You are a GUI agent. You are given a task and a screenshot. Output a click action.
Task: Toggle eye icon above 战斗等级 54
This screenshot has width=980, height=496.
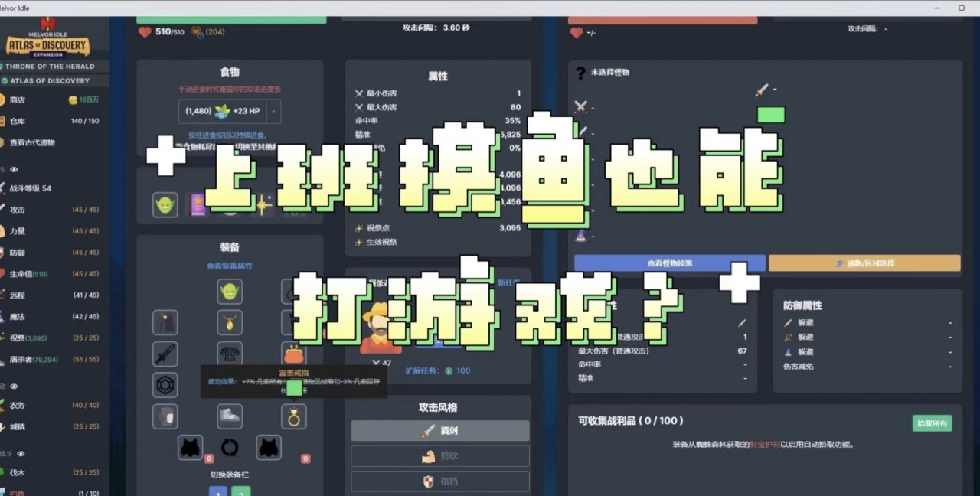pos(14,170)
